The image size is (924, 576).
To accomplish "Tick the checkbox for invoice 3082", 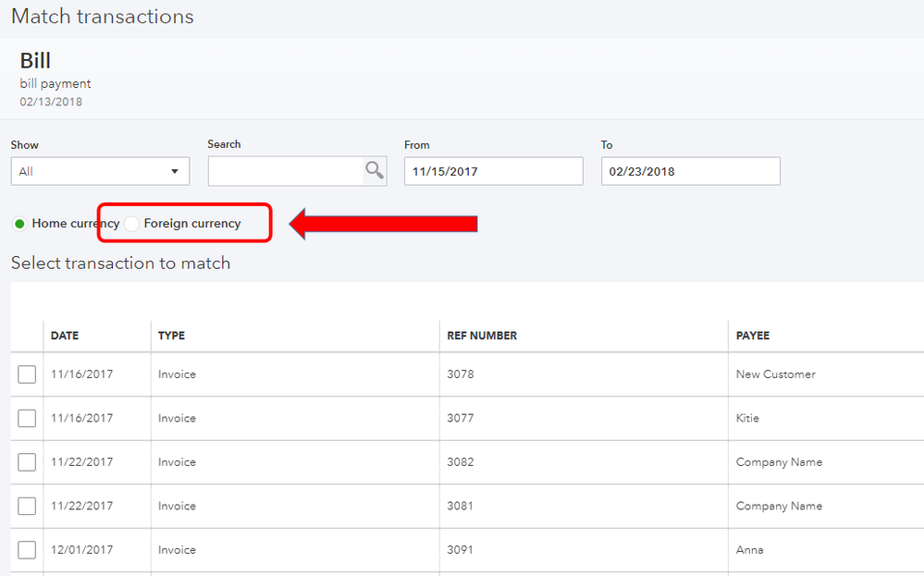I will click(x=27, y=462).
